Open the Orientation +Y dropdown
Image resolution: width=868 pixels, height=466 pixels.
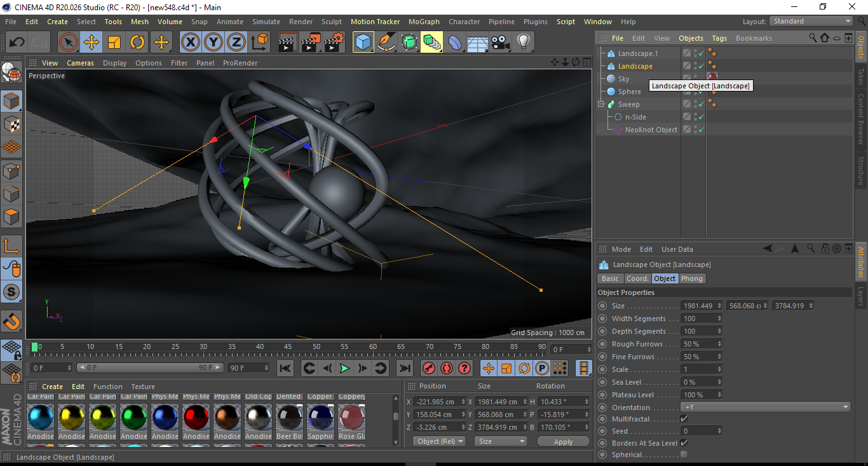click(x=766, y=407)
